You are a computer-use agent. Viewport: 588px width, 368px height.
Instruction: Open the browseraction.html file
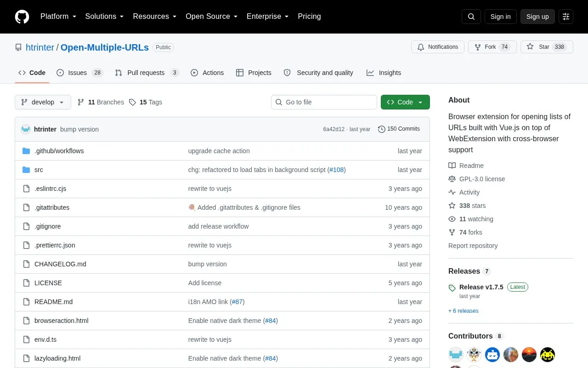click(62, 321)
